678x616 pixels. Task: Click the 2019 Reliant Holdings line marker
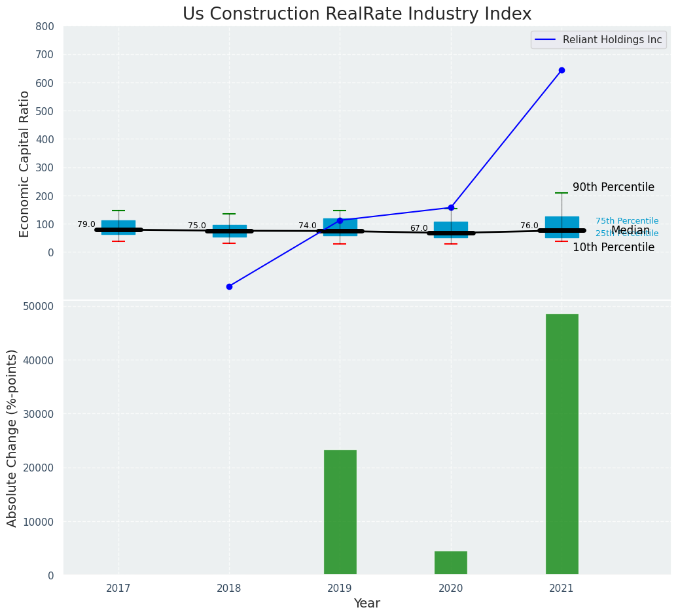(x=340, y=220)
